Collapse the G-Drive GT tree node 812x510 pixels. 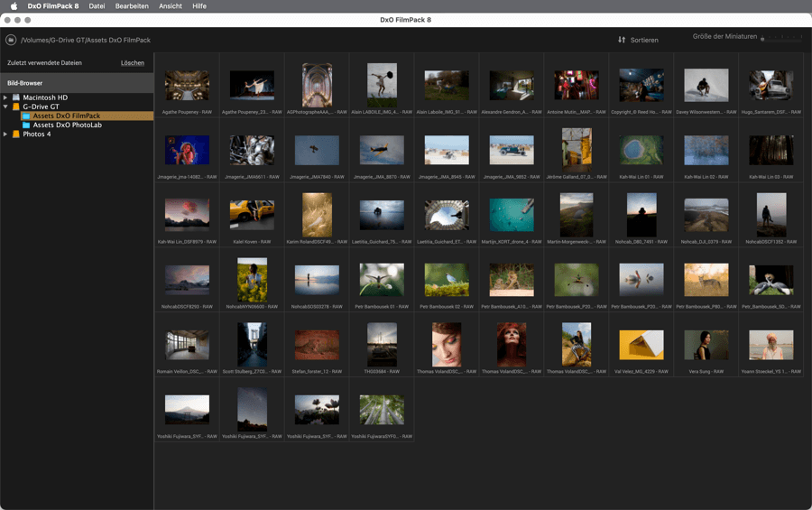(x=5, y=107)
